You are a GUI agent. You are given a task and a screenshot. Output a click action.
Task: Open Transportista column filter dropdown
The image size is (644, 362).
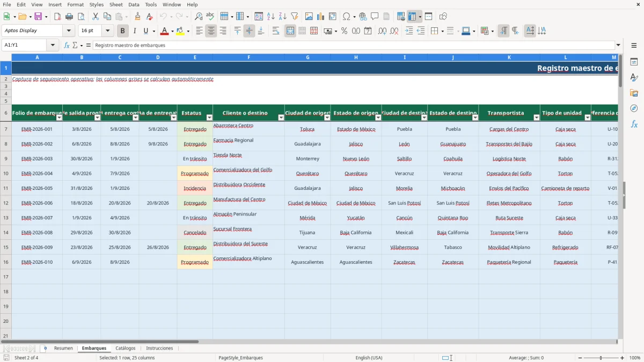536,117
